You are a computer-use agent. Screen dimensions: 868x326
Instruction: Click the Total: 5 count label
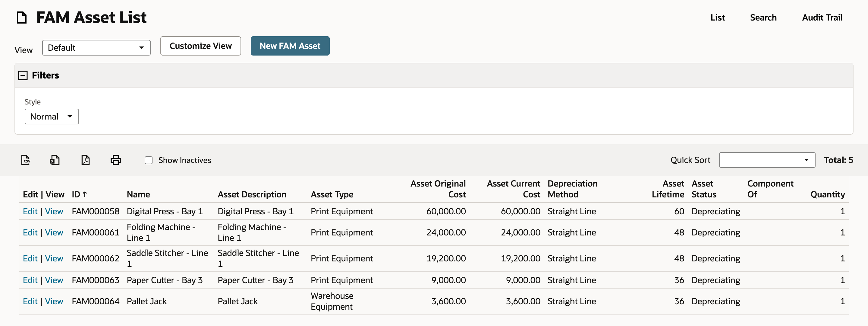pos(838,160)
